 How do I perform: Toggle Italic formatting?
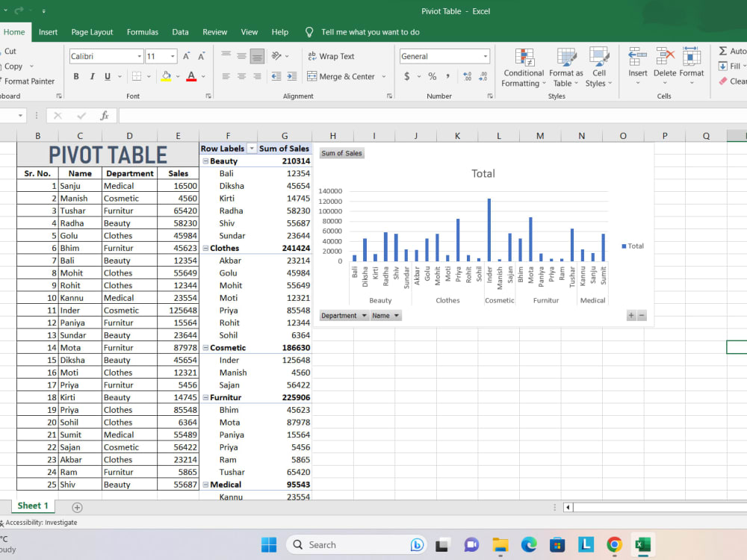coord(92,76)
